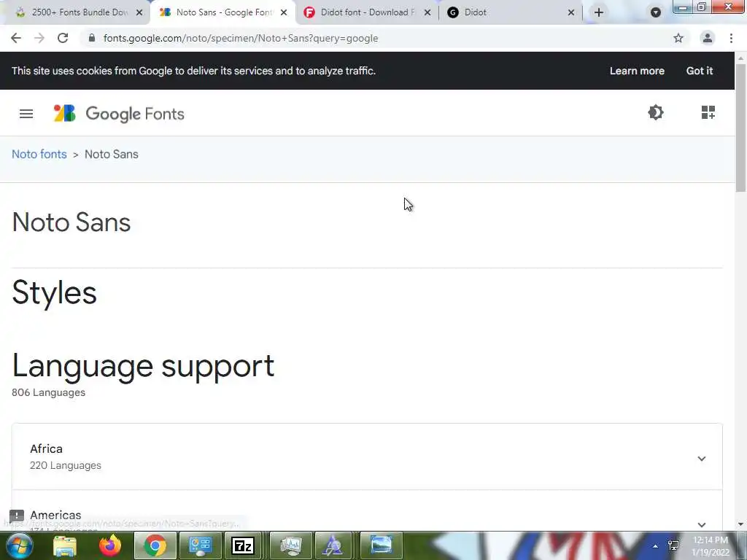Show hidden system tray icons
The height and width of the screenshot is (560, 747).
click(656, 546)
